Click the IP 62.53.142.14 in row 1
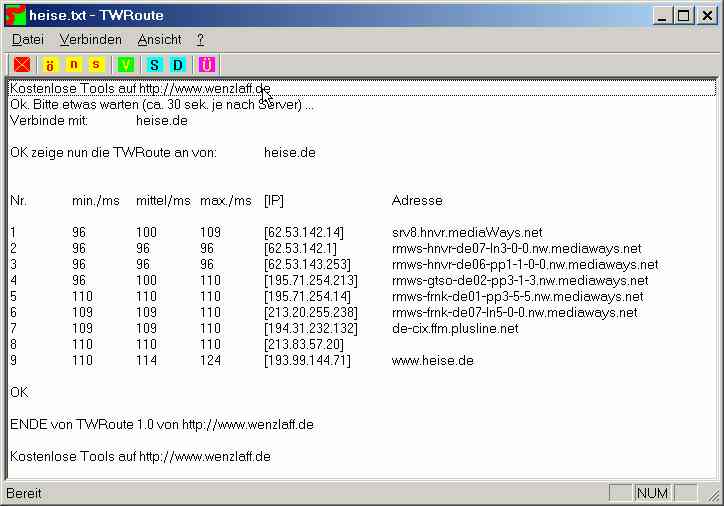The width and height of the screenshot is (724, 506). click(303, 233)
